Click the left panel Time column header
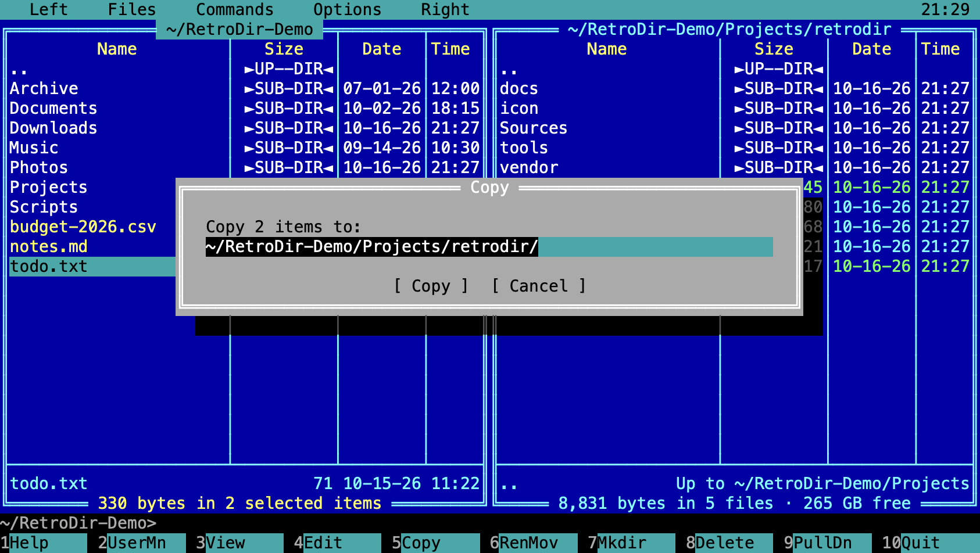 450,49
